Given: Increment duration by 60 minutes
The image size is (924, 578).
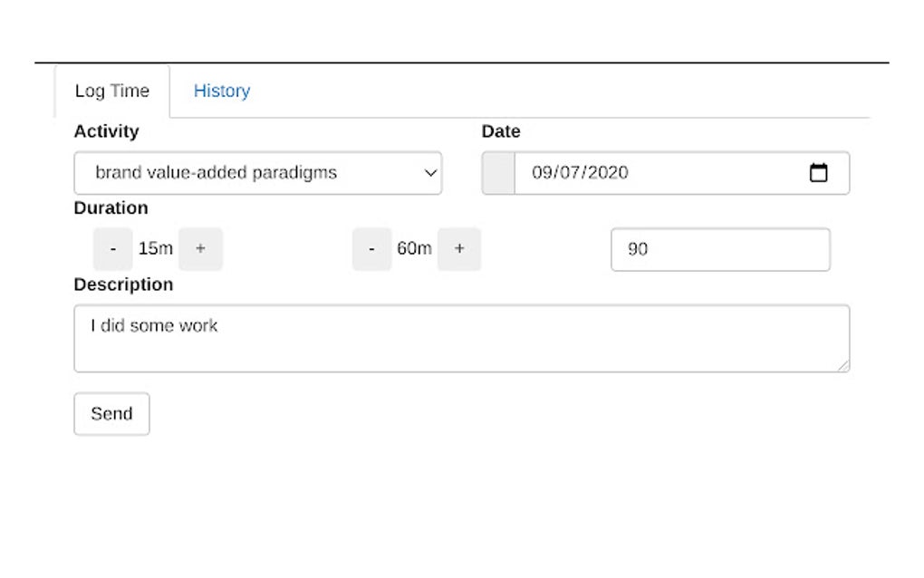Looking at the screenshot, I should tap(459, 248).
